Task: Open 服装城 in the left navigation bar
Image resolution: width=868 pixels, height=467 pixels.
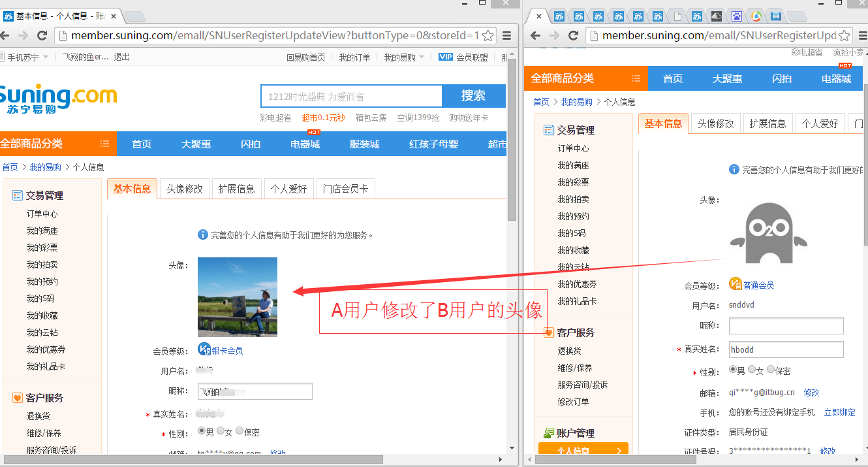Action: click(x=364, y=144)
